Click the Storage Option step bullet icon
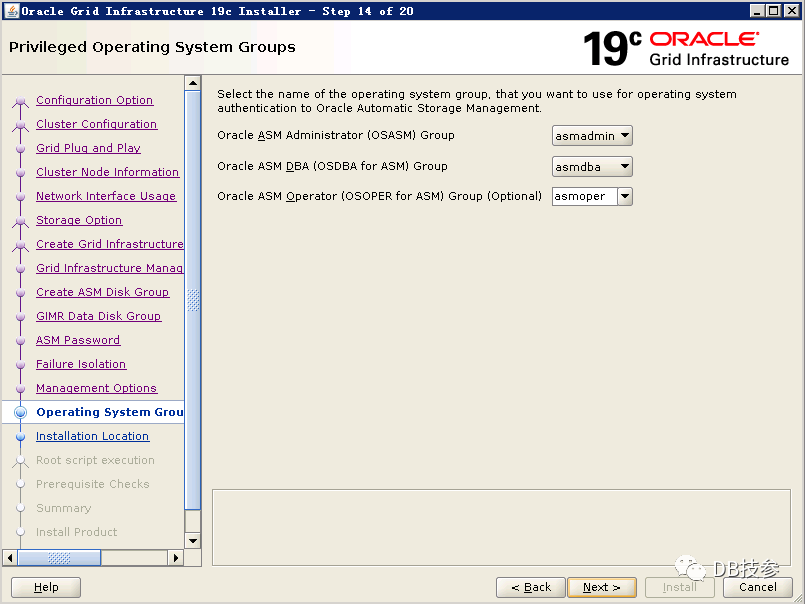The image size is (805, 604). click(x=21, y=221)
